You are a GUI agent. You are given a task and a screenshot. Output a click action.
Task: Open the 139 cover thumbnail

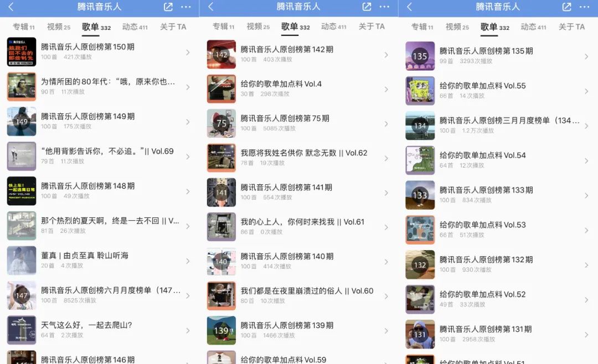(221, 330)
